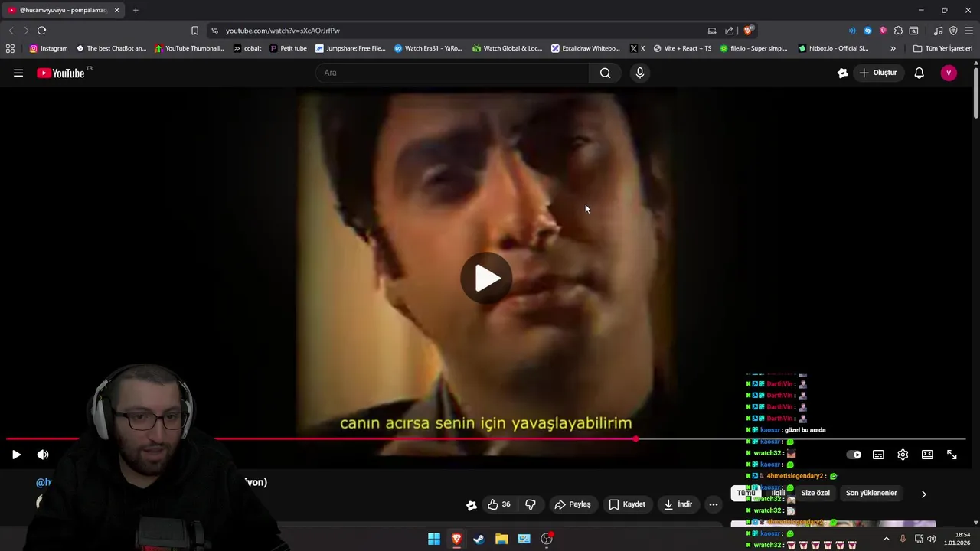Open the cobalt bookmark
This screenshot has width=980, height=551.
pos(247,48)
